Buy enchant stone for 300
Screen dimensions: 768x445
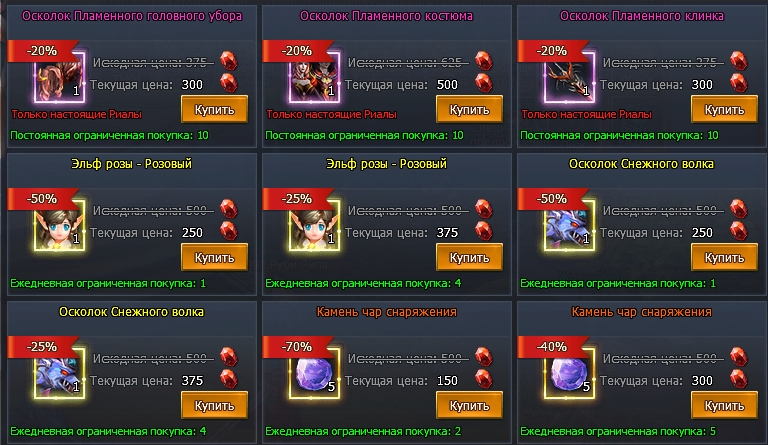coord(724,405)
